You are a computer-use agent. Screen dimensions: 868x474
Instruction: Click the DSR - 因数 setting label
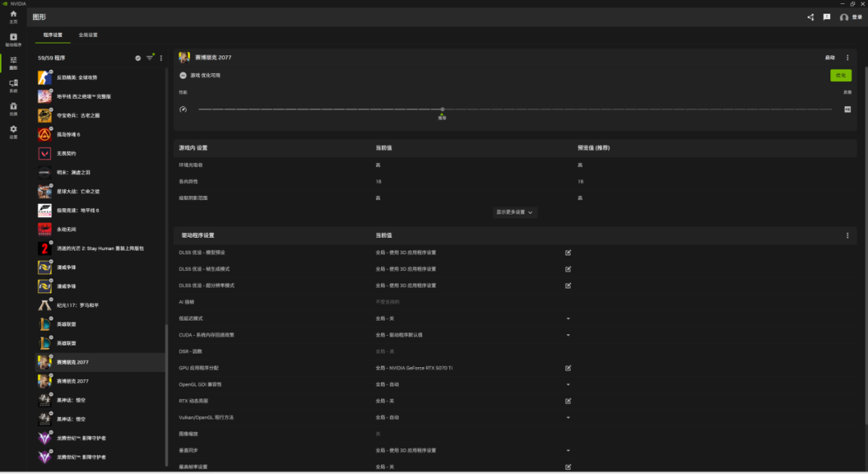(190, 352)
